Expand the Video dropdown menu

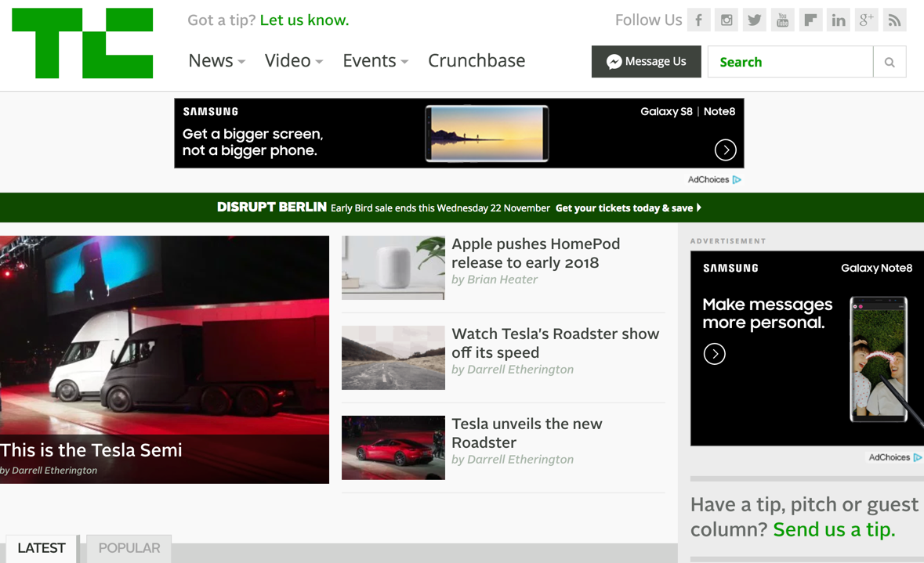point(293,61)
